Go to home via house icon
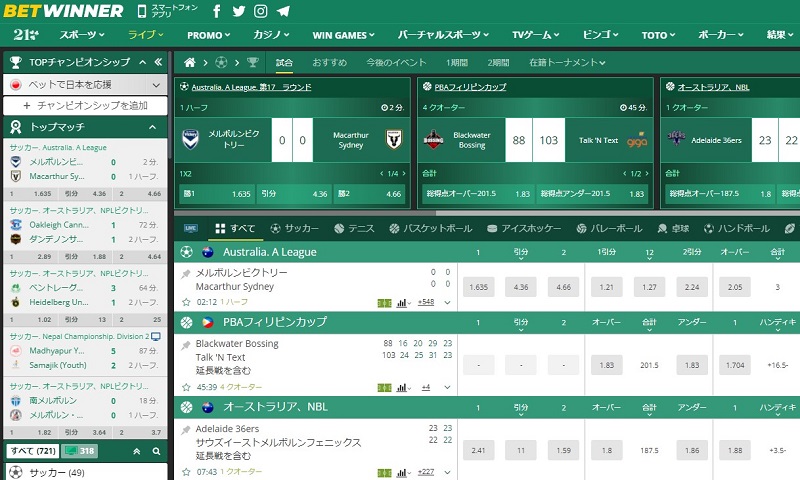Image resolution: width=800 pixels, height=480 pixels. click(190, 62)
